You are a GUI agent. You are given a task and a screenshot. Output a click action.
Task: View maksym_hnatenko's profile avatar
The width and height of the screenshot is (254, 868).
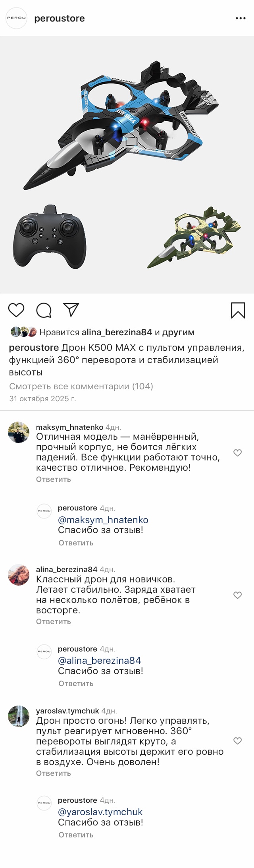click(19, 432)
